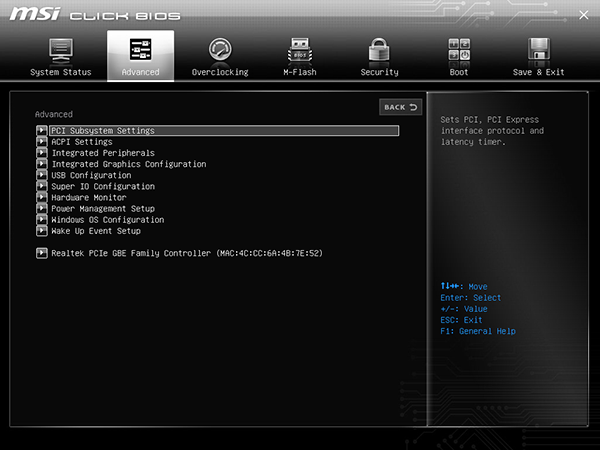Open the System Status monitor icon
This screenshot has width=600, height=450.
(x=61, y=50)
